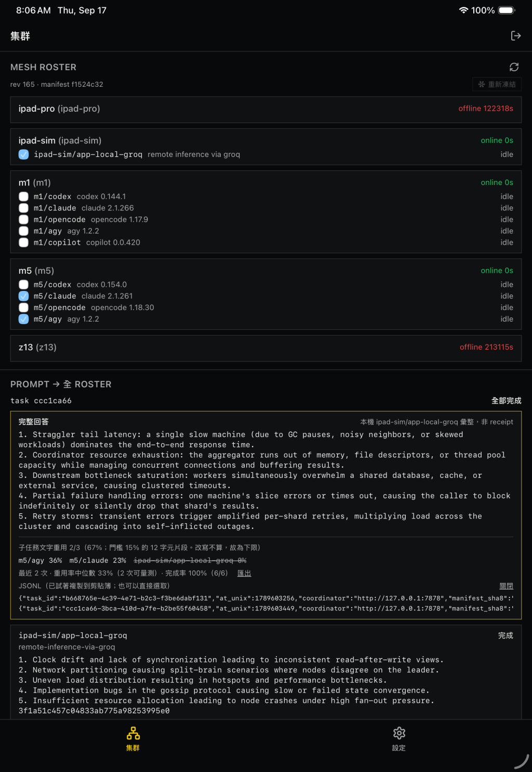Refresh the mesh roster with reload icon
The width and height of the screenshot is (532, 772).
pos(514,67)
